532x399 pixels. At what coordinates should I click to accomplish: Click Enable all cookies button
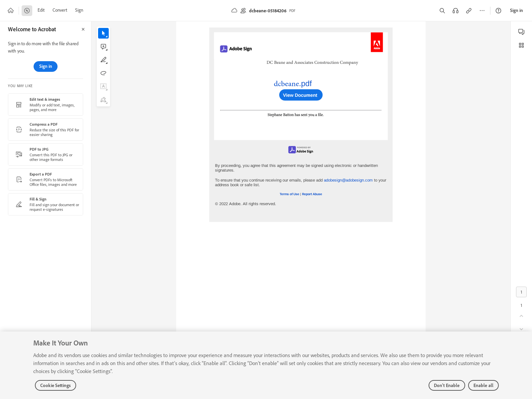click(483, 385)
